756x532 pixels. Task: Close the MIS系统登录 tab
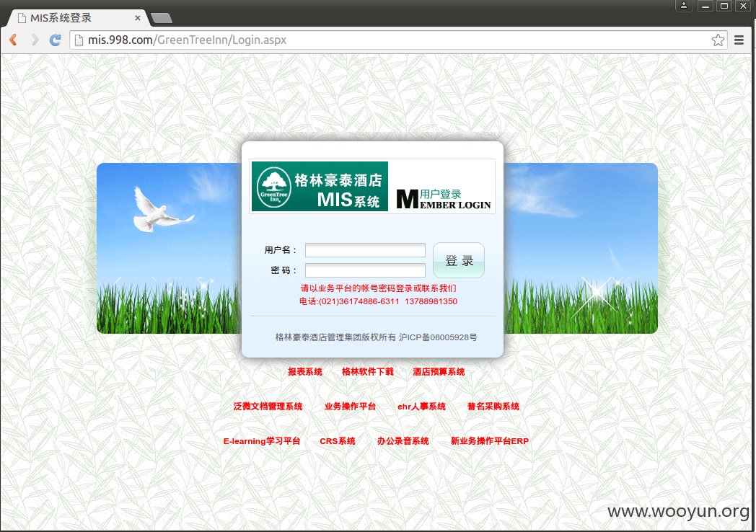137,18
